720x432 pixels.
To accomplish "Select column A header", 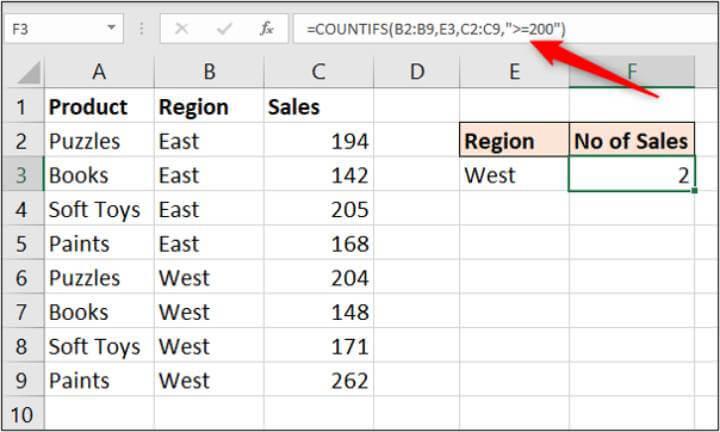I will pos(99,71).
